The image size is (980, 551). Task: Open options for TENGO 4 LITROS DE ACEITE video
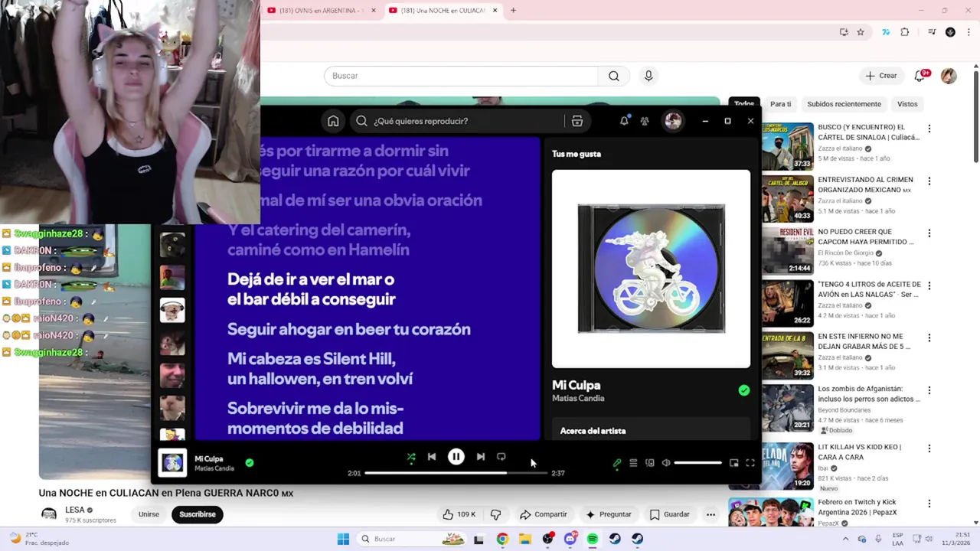(929, 285)
